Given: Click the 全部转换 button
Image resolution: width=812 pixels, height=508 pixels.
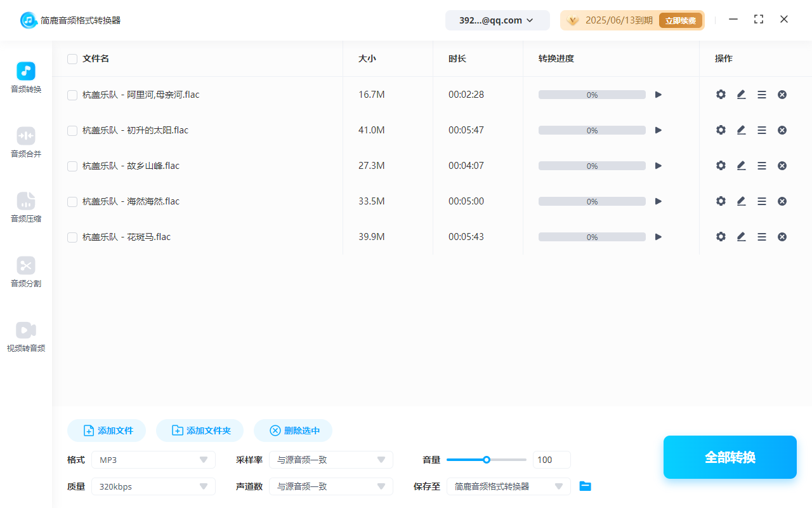Looking at the screenshot, I should tap(730, 457).
